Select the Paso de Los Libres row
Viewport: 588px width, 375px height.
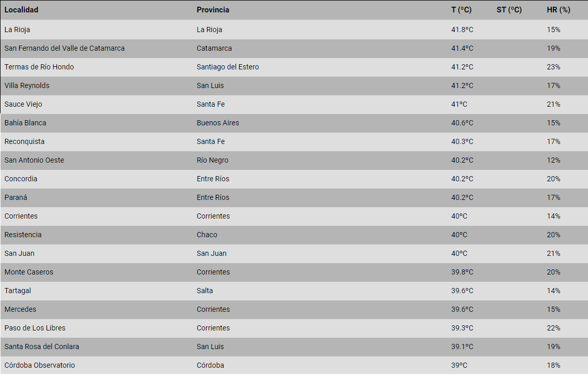click(35, 328)
